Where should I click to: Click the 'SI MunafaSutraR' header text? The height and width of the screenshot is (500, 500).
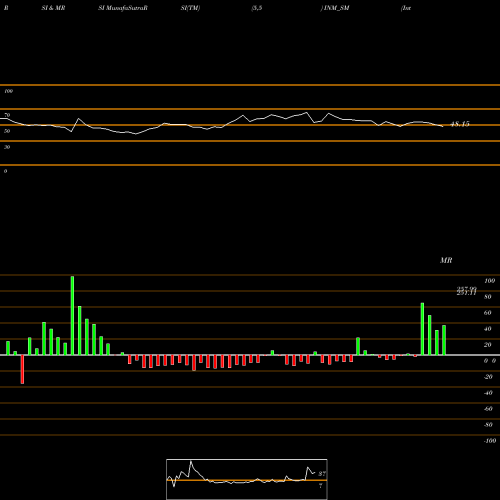(123, 8)
